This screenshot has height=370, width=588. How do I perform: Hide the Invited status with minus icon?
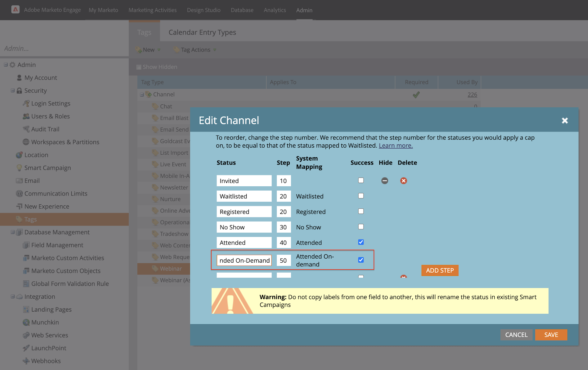(x=385, y=181)
